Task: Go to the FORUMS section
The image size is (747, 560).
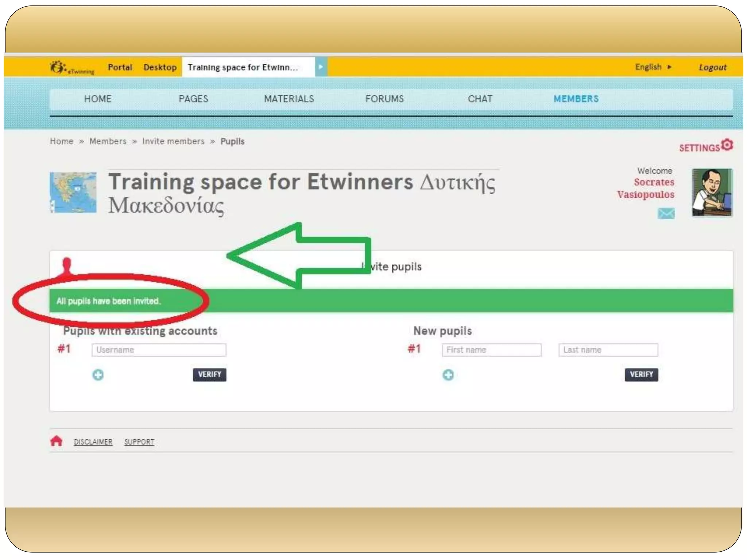Action: coord(384,99)
